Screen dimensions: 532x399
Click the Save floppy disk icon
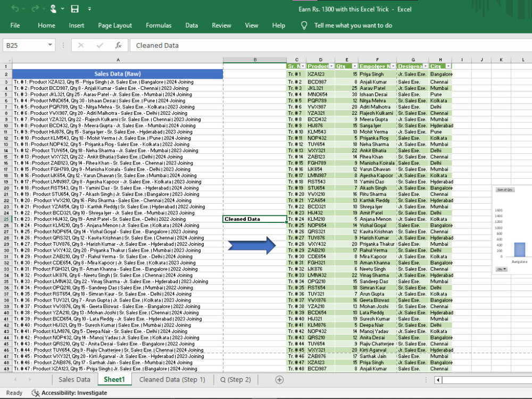tap(74, 9)
